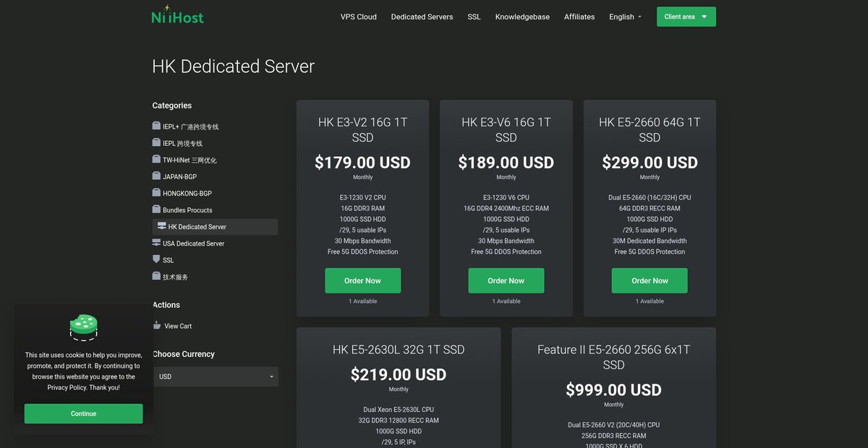Viewport: 868px width, 448px height.
Task: Order the HK E5-2660 64G server
Action: pyautogui.click(x=650, y=280)
